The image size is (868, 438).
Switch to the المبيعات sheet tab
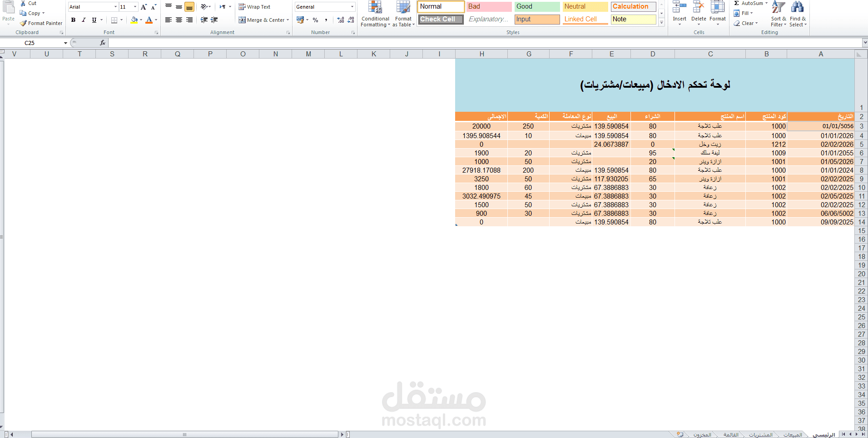[x=793, y=435]
